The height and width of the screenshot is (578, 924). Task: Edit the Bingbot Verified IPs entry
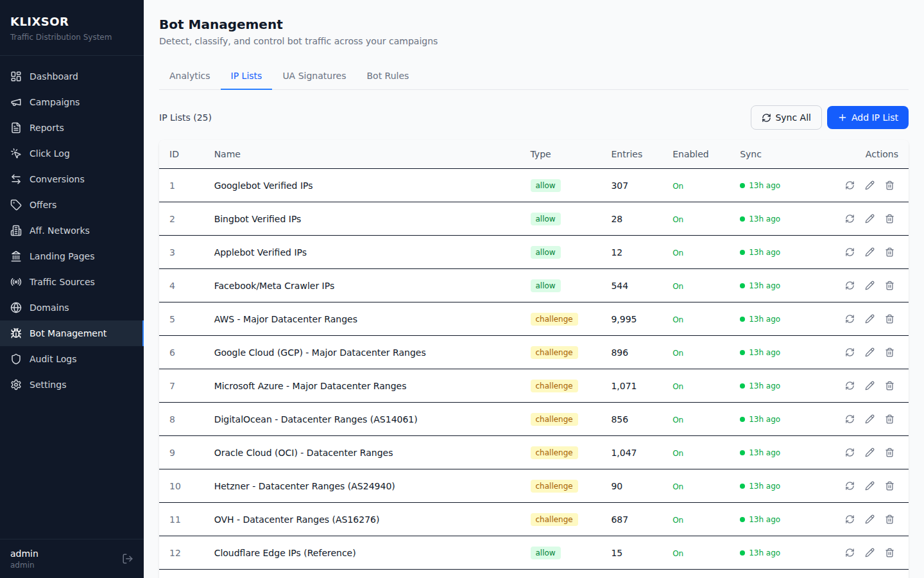click(x=869, y=218)
